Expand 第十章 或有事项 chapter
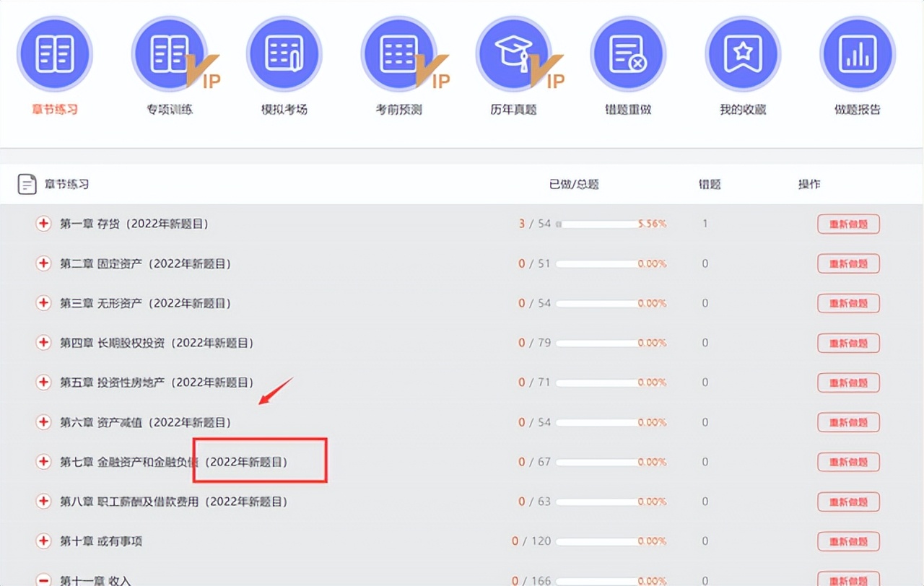 point(43,541)
